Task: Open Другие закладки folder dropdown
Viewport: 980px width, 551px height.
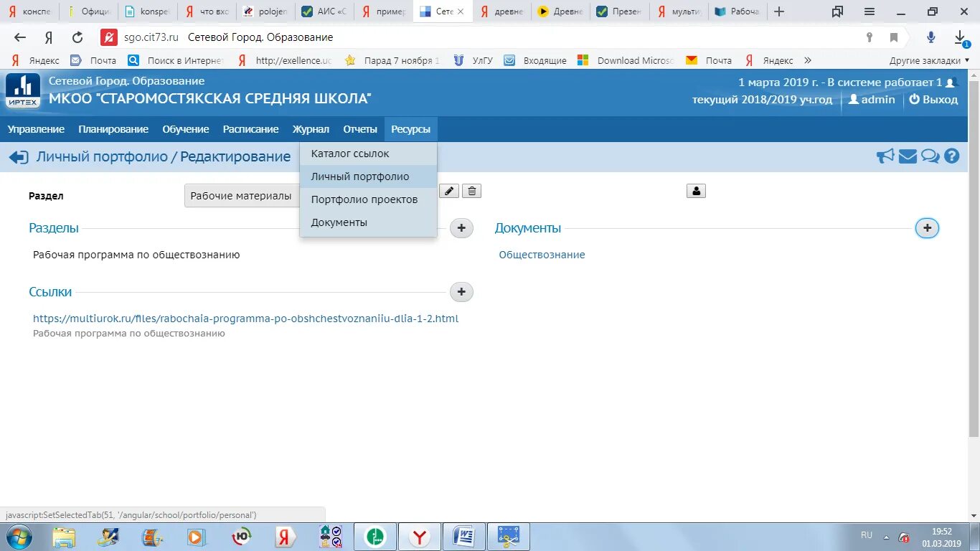Action: pos(928,60)
